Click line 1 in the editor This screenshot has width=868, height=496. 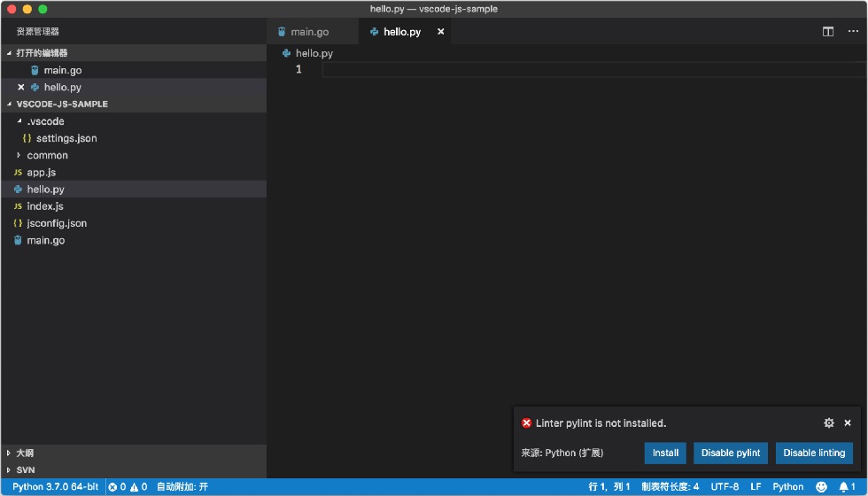click(593, 69)
